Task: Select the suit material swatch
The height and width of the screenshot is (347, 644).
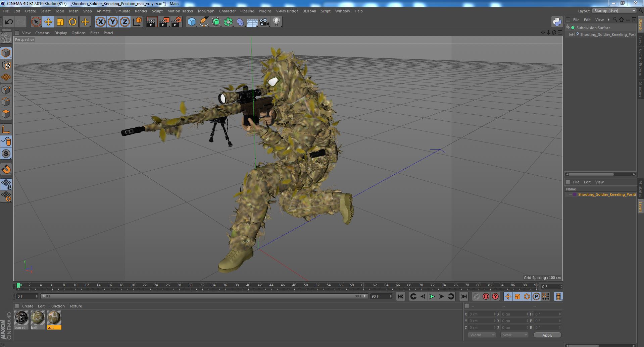Action: coord(54,320)
